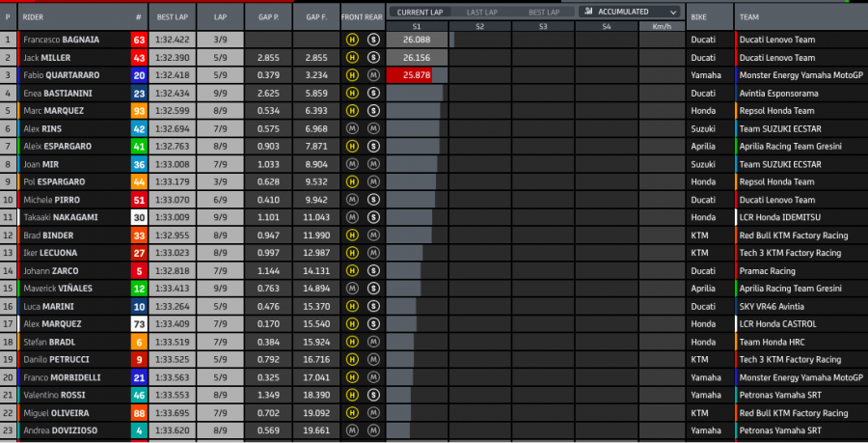Click Miller's rear soft tyre icon
The width and height of the screenshot is (868, 443).
click(371, 58)
